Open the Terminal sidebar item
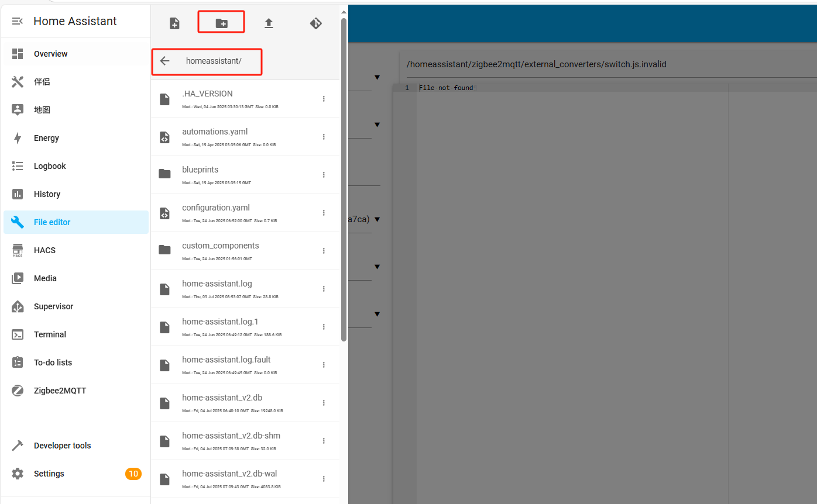Viewport: 817px width, 504px height. 50,334
